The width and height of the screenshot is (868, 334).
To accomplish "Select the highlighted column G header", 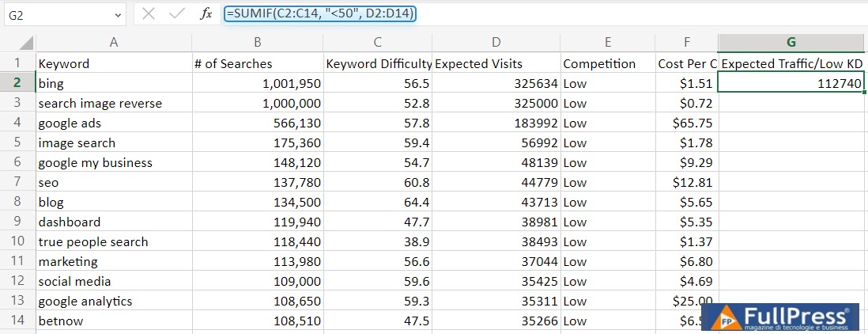I will click(791, 44).
